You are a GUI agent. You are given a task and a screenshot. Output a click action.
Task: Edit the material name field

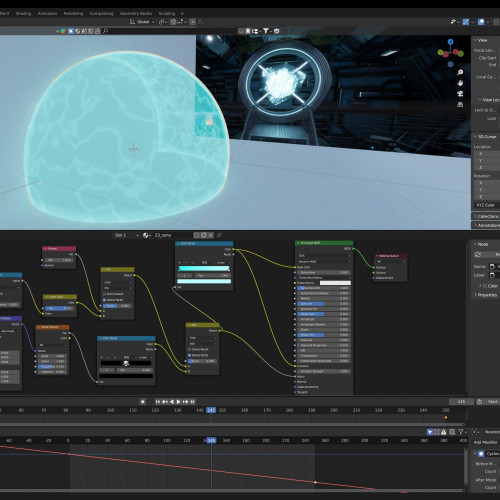pos(173,235)
